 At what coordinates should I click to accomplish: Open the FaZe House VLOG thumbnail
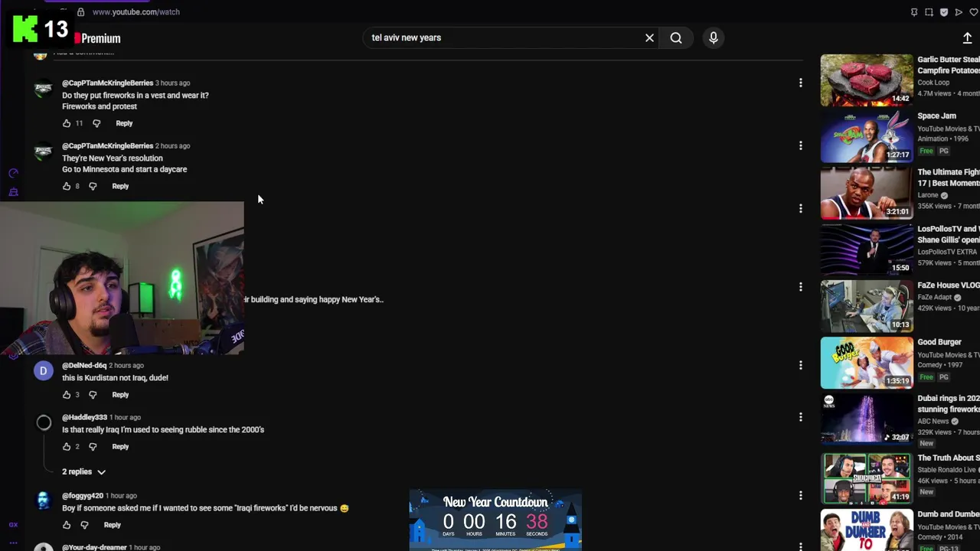coord(867,306)
